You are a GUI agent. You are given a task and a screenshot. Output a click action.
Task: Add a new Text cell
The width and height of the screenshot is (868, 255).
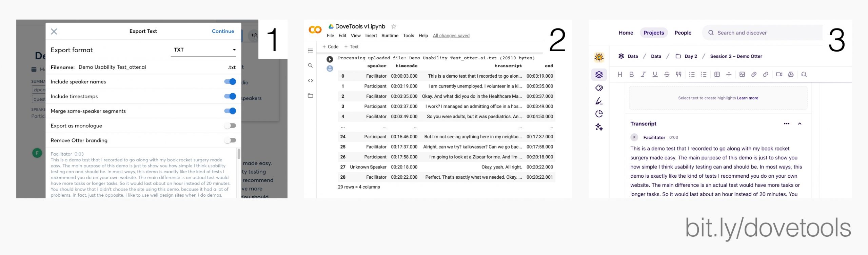click(351, 47)
